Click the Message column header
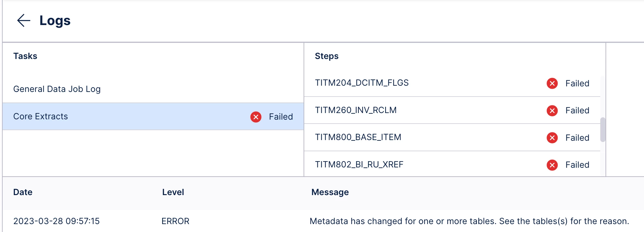The width and height of the screenshot is (644, 232). (330, 192)
